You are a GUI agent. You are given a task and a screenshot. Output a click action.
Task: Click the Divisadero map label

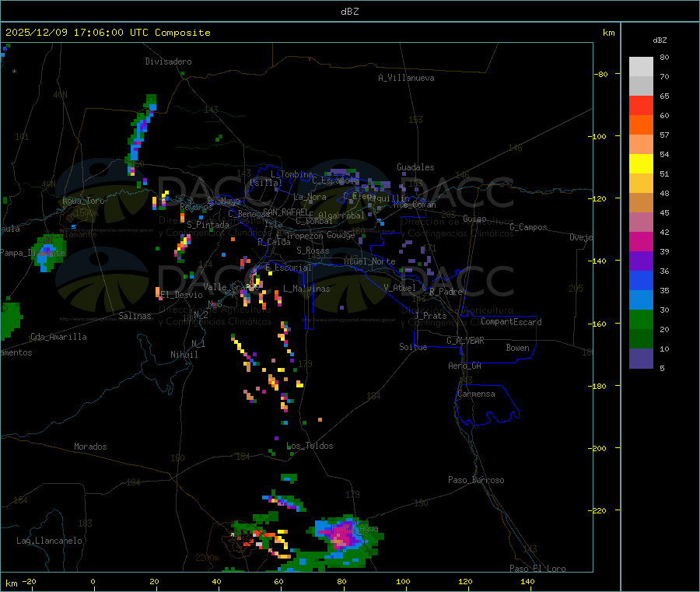(x=168, y=61)
